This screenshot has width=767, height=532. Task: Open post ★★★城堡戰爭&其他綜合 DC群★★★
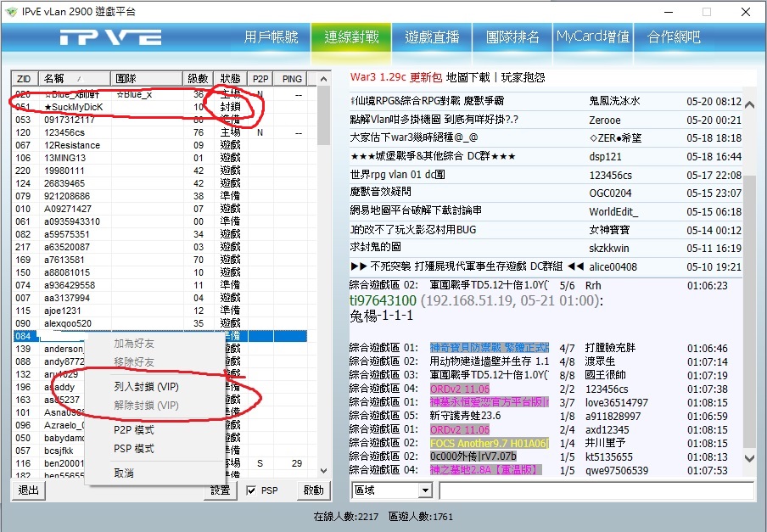pyautogui.click(x=433, y=156)
